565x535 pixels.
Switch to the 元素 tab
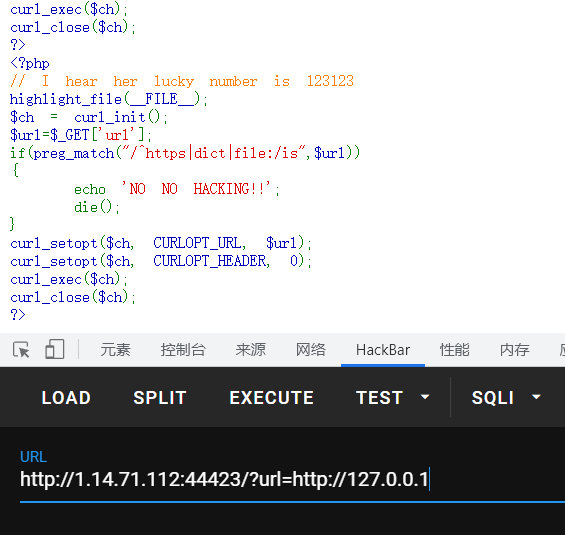[115, 350]
